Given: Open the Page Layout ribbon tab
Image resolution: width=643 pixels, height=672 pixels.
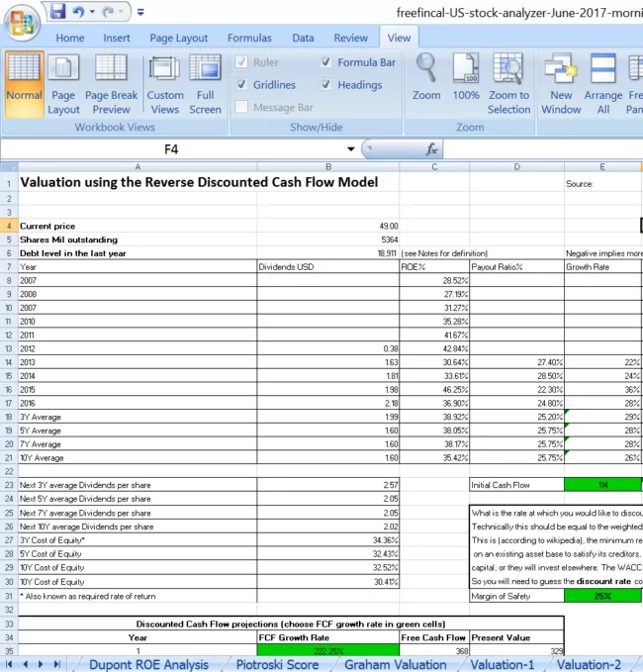Looking at the screenshot, I should click(178, 38).
